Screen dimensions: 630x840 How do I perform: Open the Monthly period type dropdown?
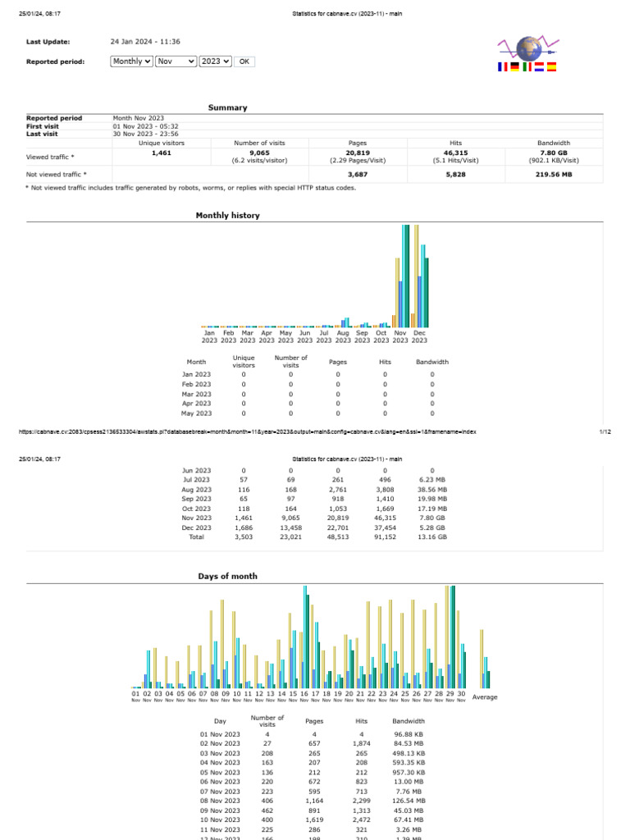pos(131,62)
